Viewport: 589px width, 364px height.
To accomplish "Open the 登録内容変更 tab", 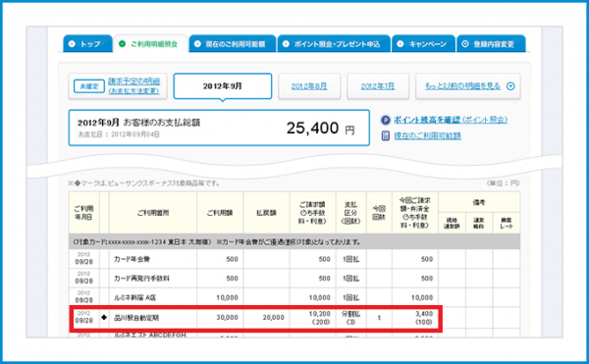I will tap(491, 43).
